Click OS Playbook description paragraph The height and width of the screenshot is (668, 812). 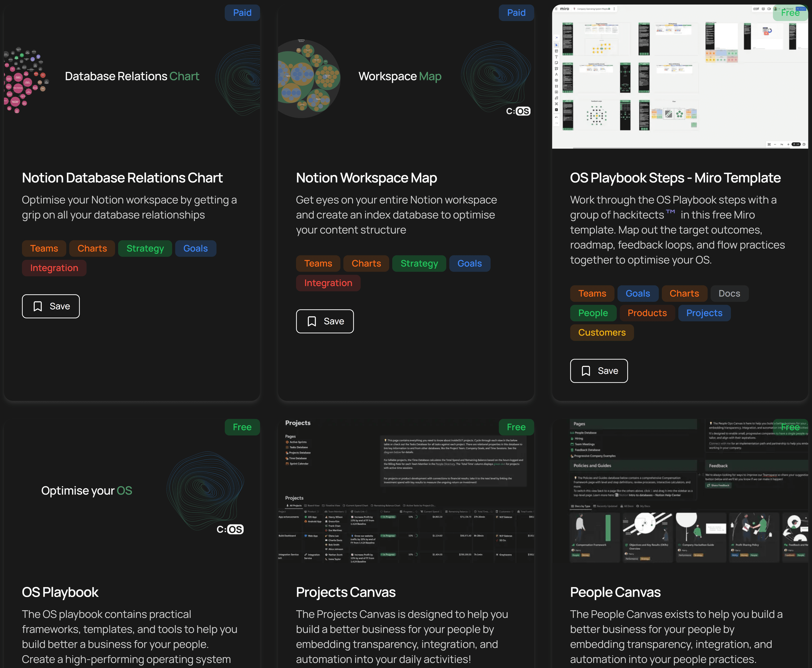(130, 637)
